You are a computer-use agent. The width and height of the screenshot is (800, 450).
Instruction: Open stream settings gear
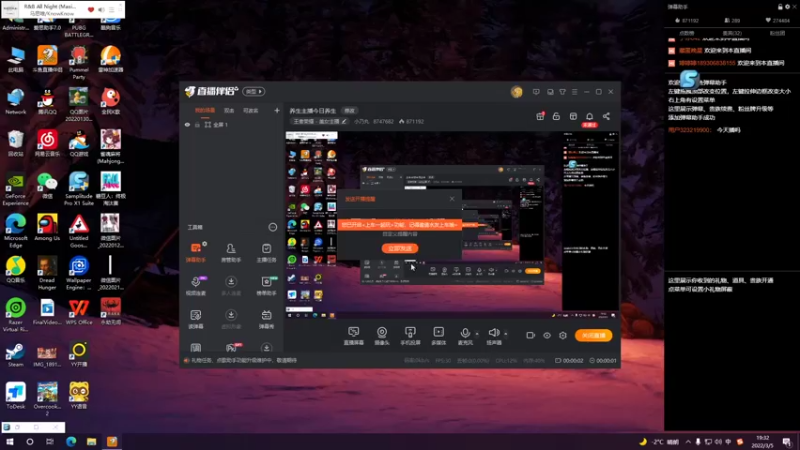point(563,335)
